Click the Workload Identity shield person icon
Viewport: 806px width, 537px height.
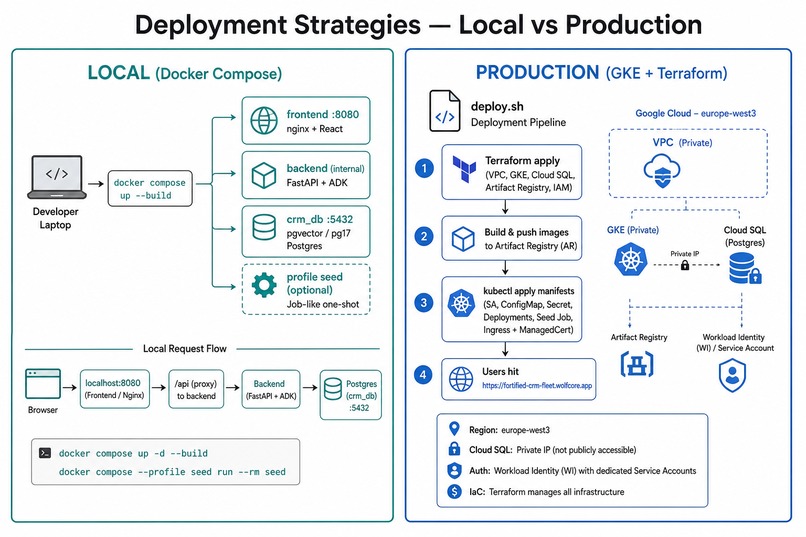(732, 376)
